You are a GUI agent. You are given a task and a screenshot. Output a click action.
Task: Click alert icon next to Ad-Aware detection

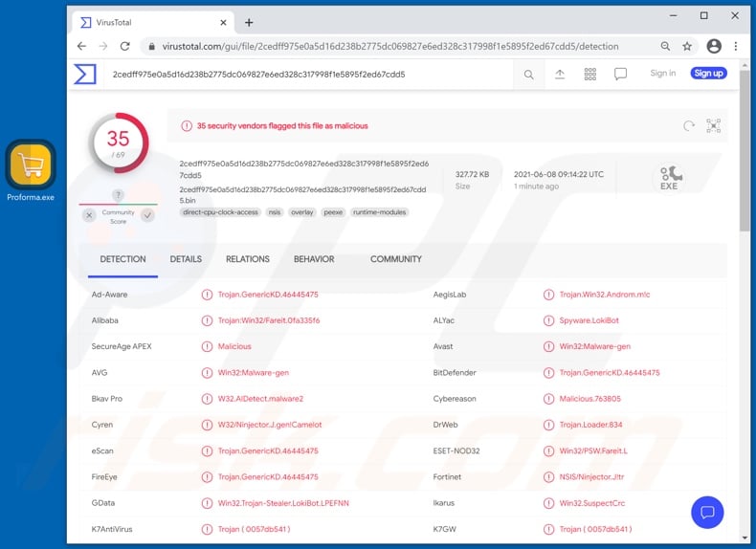click(x=207, y=295)
